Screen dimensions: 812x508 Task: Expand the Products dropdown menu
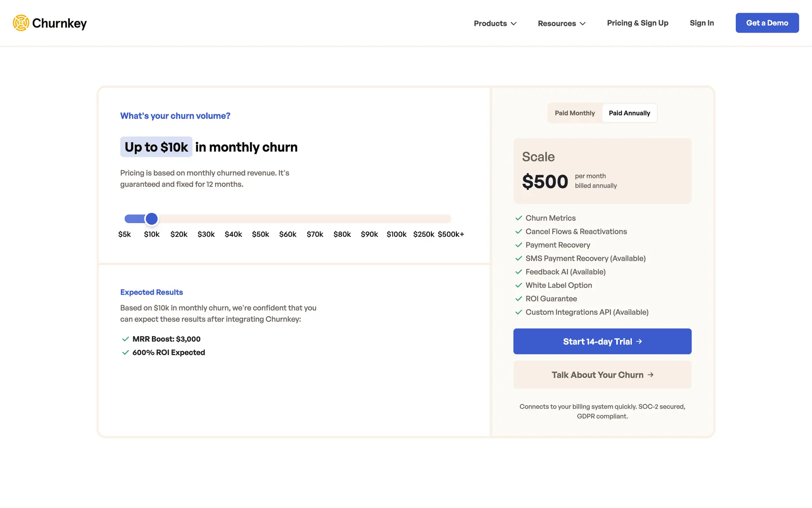point(495,23)
